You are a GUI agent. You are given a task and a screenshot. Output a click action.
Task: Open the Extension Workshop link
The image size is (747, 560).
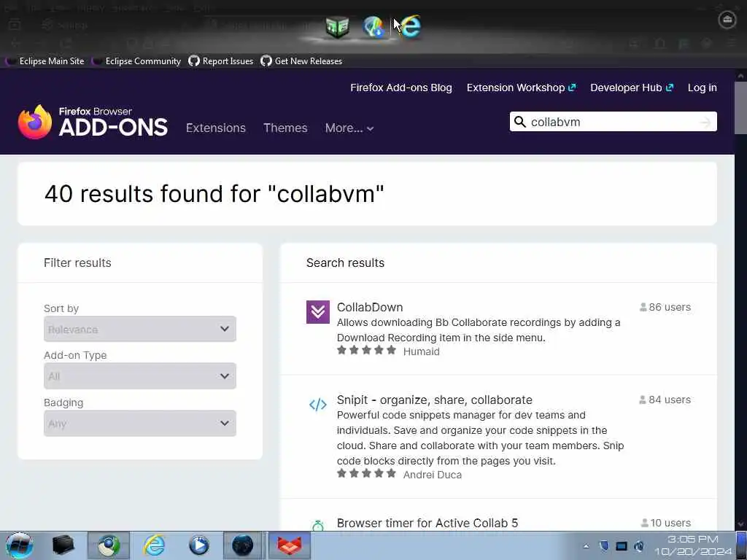521,87
